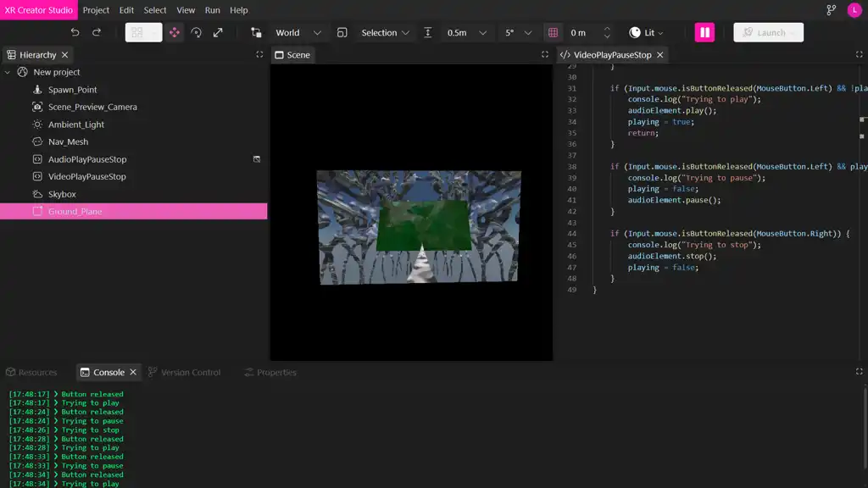Open the Project menu

pos(96,10)
